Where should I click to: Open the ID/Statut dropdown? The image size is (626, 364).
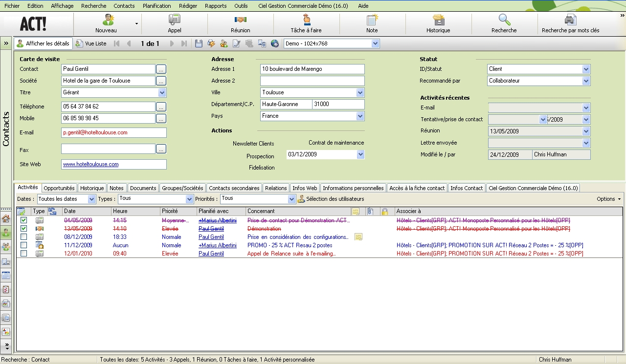pos(586,69)
